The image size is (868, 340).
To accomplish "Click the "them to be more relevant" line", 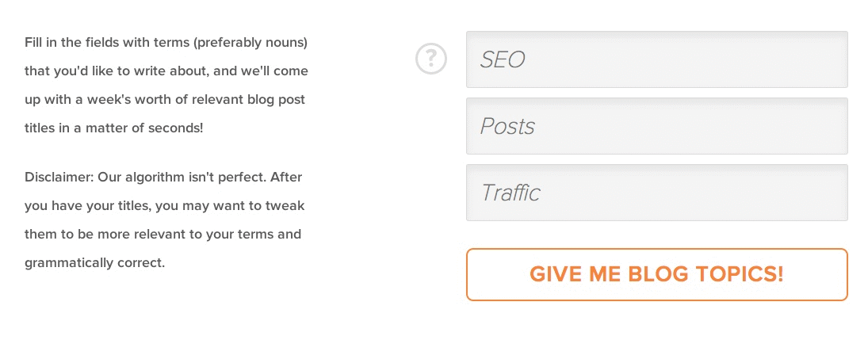I will 163,234.
